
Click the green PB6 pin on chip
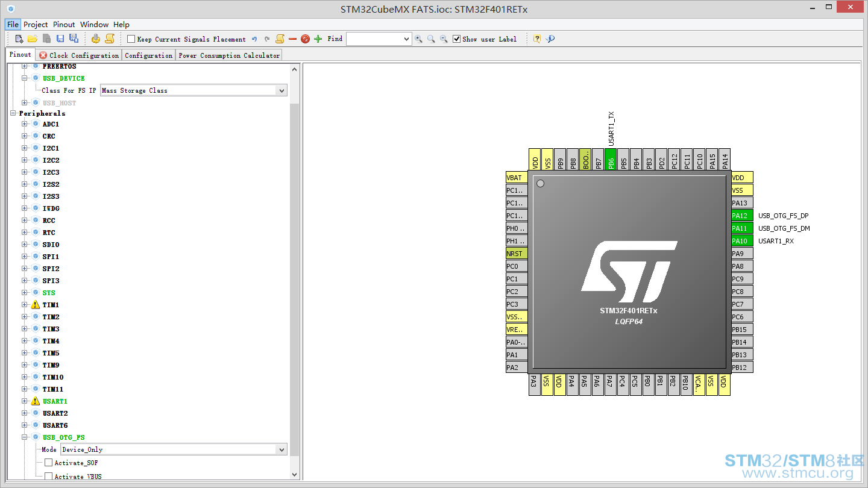pyautogui.click(x=611, y=160)
